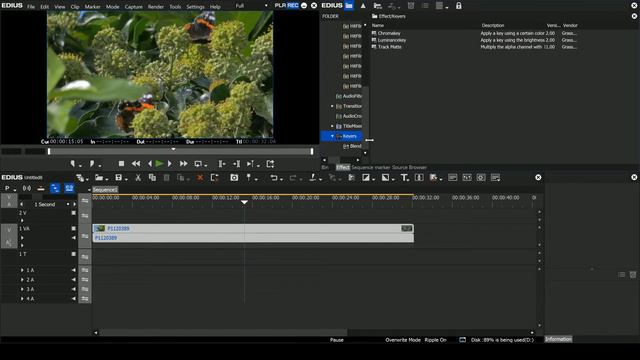Open the Clip menu
This screenshot has width=640, height=360.
coord(75,7)
